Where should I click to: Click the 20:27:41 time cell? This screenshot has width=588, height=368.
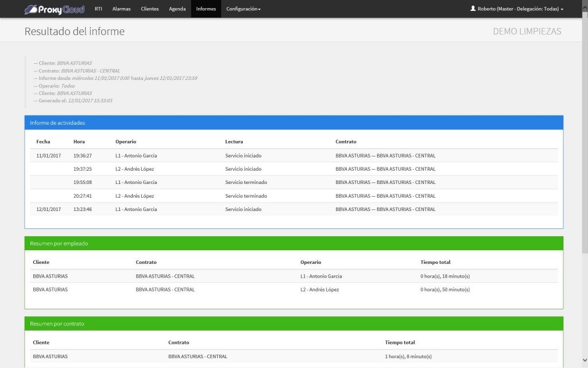click(83, 195)
